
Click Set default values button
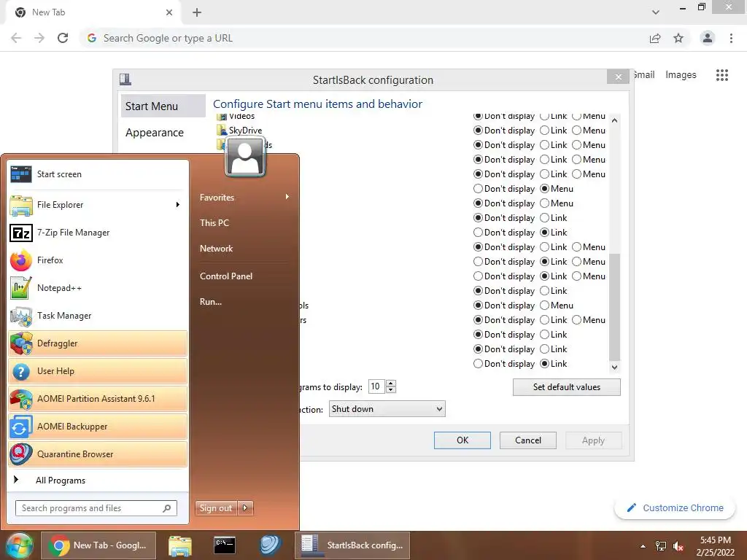tap(566, 387)
